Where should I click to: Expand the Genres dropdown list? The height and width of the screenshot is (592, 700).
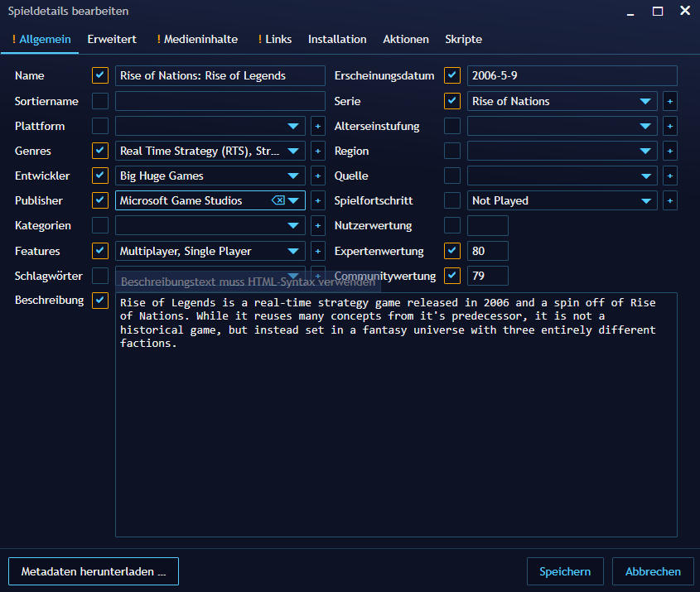pos(293,151)
